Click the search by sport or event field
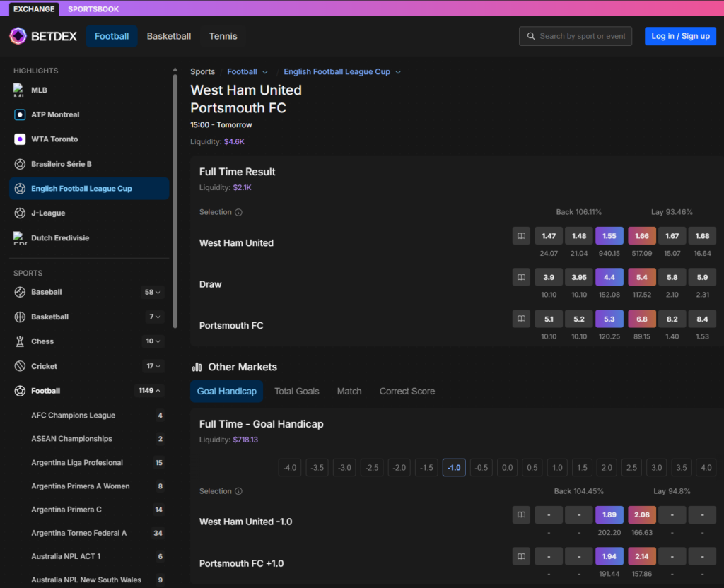 (x=576, y=36)
